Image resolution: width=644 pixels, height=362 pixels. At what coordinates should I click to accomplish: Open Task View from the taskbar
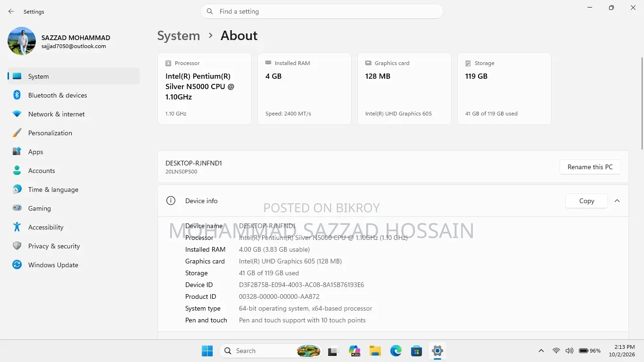(x=334, y=351)
